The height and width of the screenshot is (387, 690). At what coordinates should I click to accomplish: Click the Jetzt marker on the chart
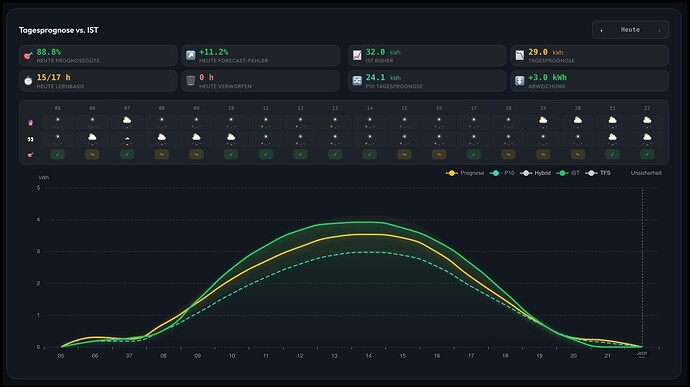642,353
